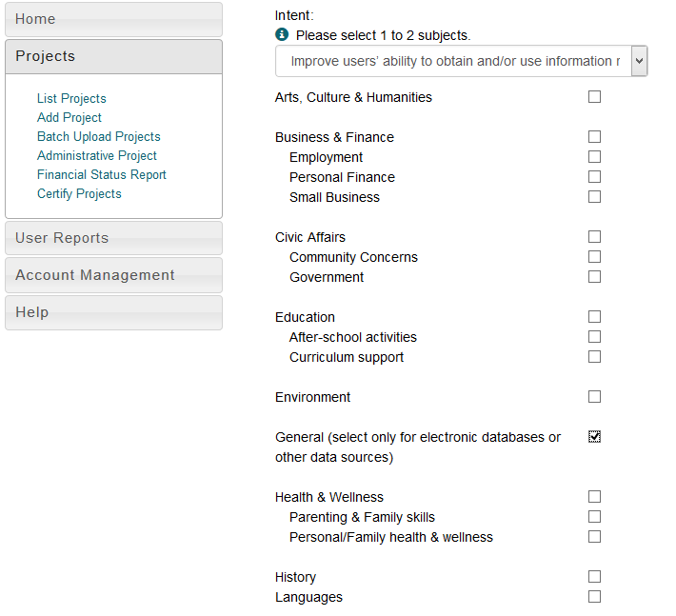This screenshot has height=616, width=676.
Task: Click the Add Project link
Action: click(x=70, y=117)
